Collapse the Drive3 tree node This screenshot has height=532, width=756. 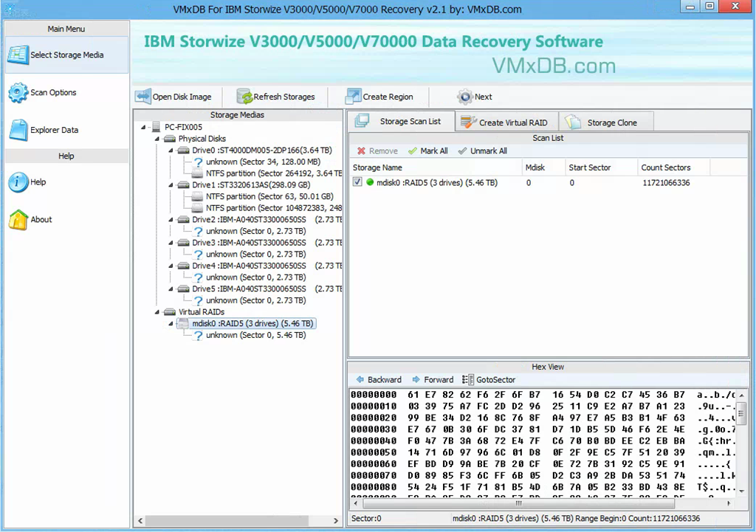[x=171, y=243]
